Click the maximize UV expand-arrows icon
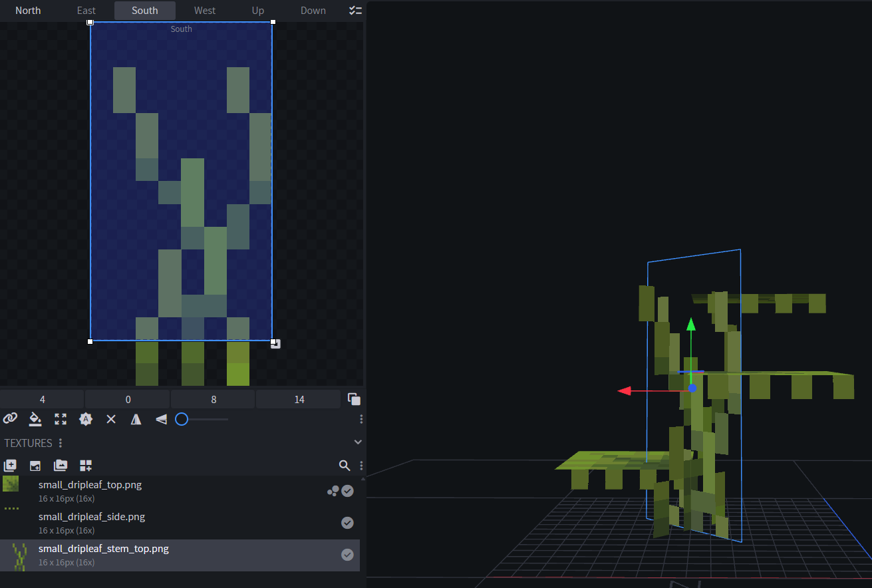The height and width of the screenshot is (588, 872). (x=61, y=419)
